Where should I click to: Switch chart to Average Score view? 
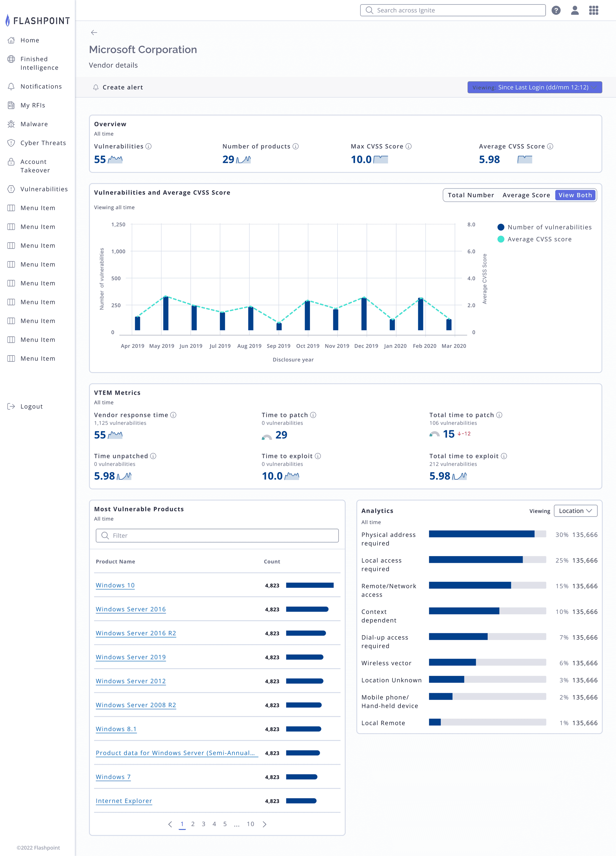[526, 195]
